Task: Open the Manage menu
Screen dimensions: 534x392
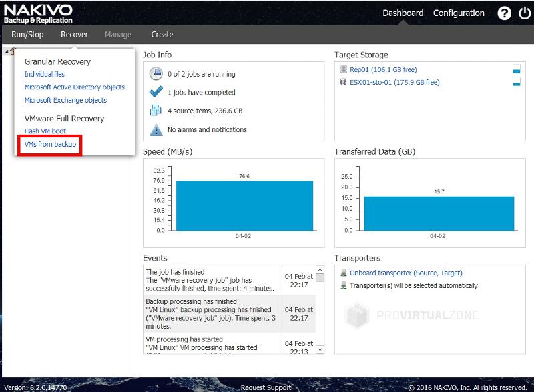Action: 118,35
